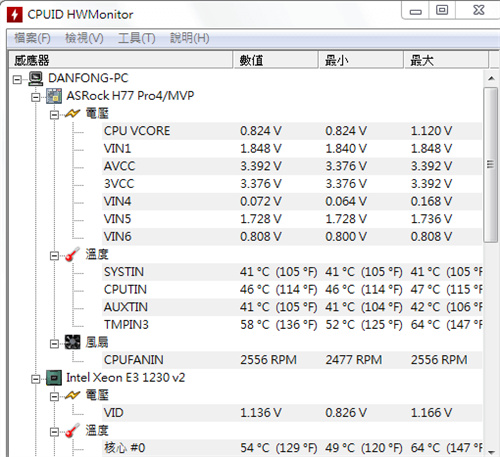Open the 說明(H) menu

click(190, 38)
